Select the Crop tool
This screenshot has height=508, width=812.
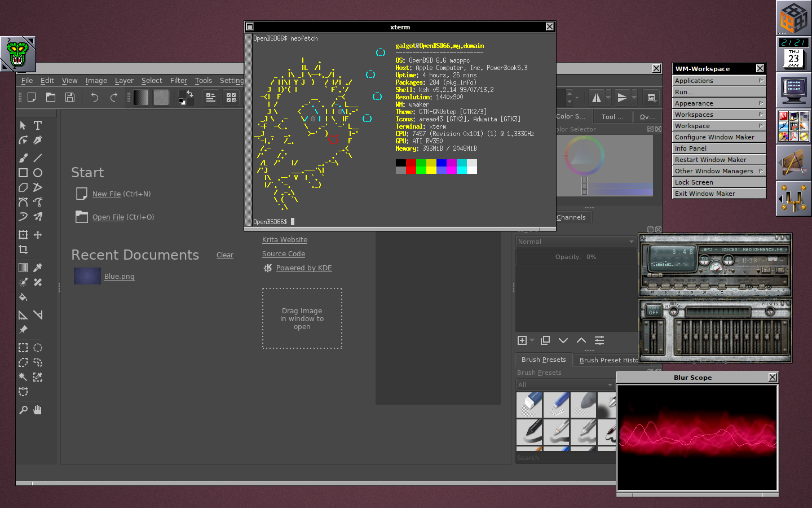(x=23, y=249)
